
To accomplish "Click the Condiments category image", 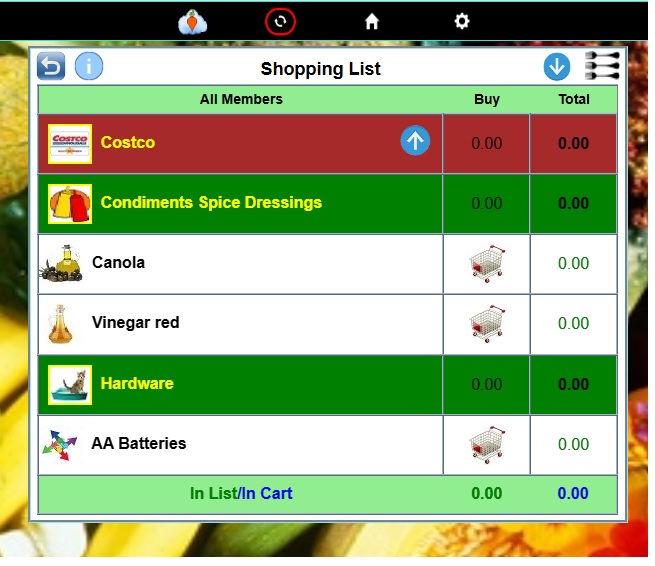I will click(x=70, y=204).
